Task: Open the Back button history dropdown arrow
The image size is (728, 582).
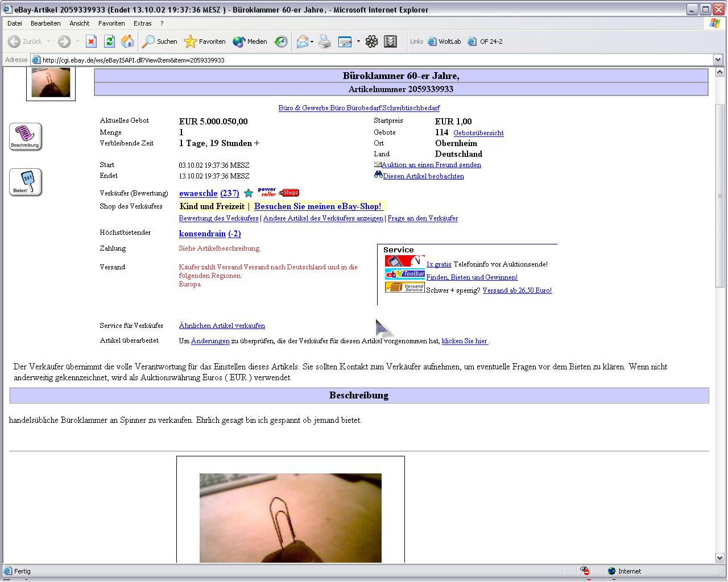Action: 49,41
